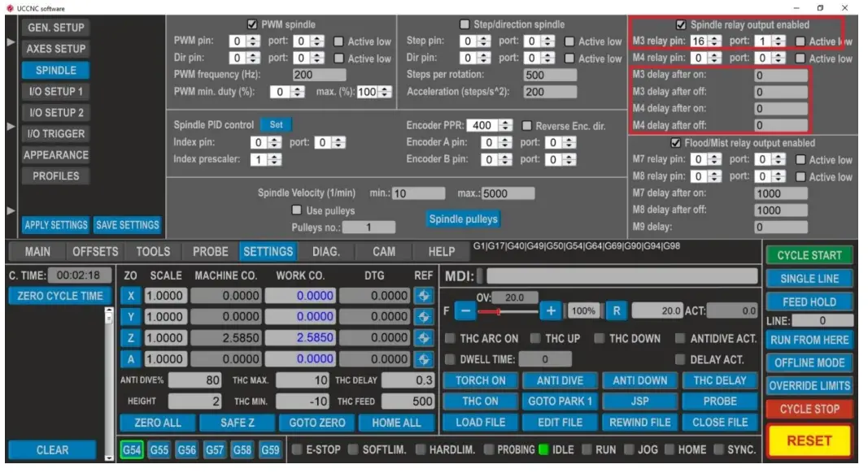The height and width of the screenshot is (473, 868).
Task: Switch to the DIAG. tab
Action: pos(326,252)
